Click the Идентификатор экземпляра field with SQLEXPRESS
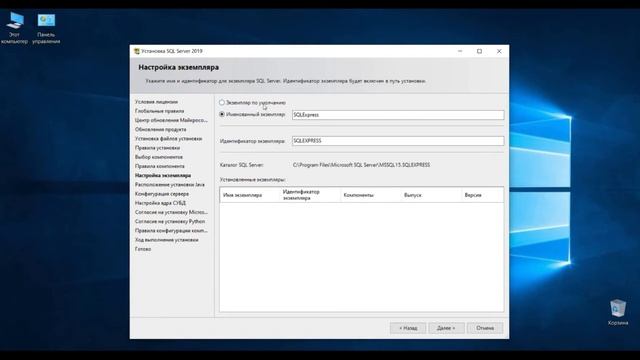 [398, 141]
